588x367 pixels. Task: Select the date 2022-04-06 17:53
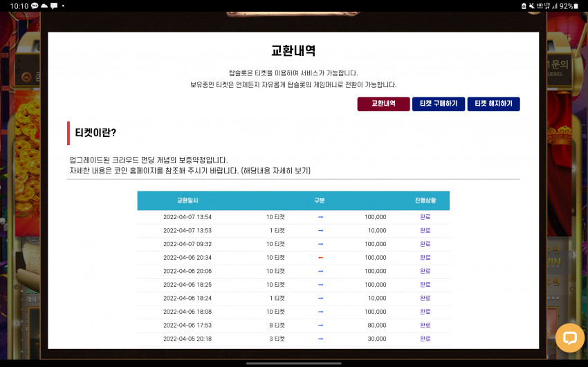(187, 325)
